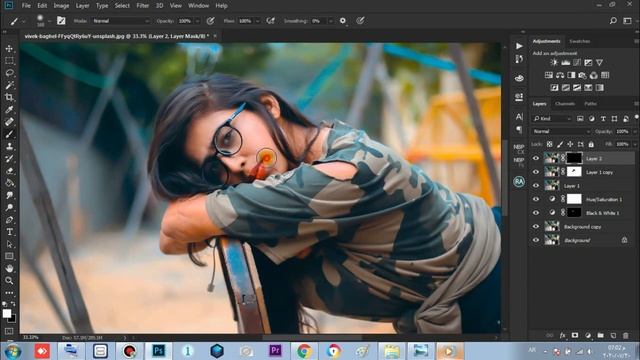This screenshot has height=360, width=640.
Task: Open Premiere Pro from the taskbar
Action: coord(275,351)
